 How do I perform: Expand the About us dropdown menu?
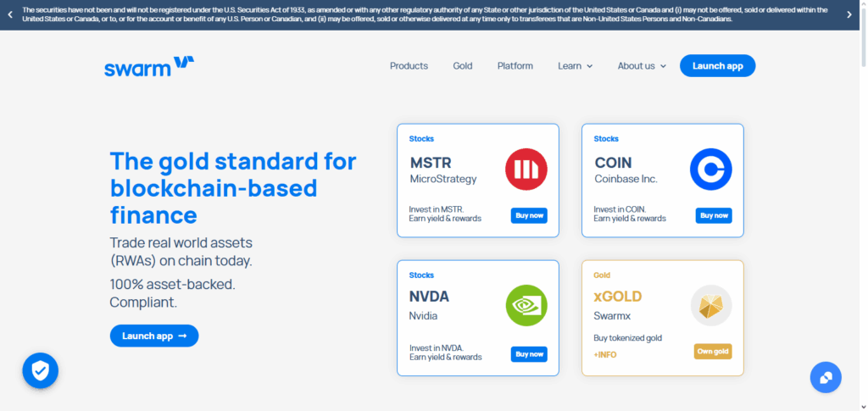coord(642,66)
